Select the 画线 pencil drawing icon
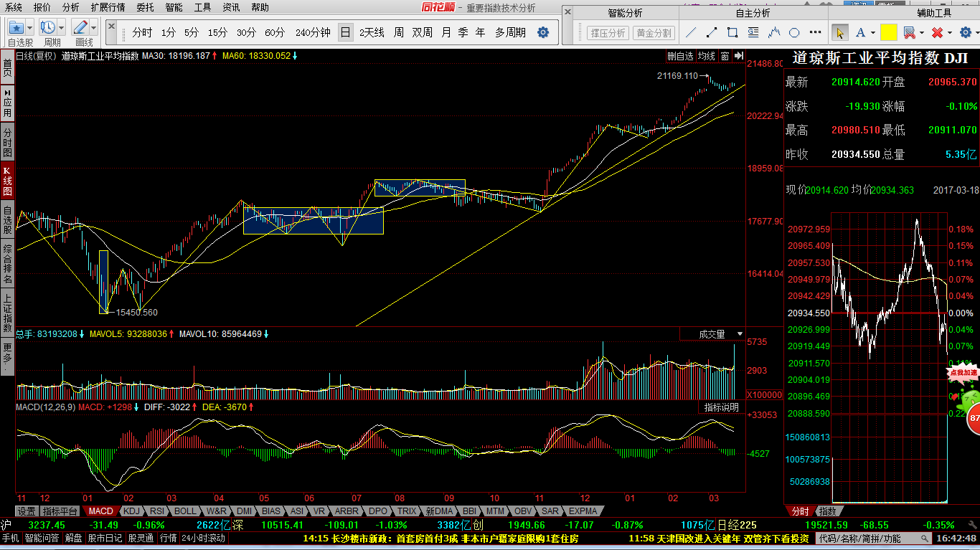Viewport: 980px width, 550px height. [80, 27]
